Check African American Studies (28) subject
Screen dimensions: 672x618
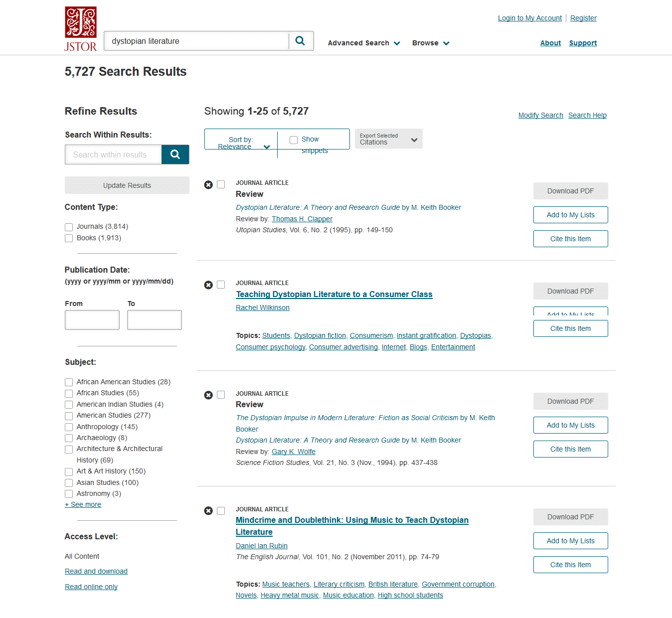click(69, 382)
